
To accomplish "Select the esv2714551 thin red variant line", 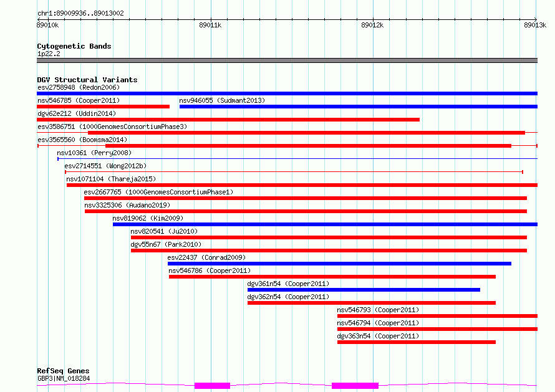I will tap(294, 172).
